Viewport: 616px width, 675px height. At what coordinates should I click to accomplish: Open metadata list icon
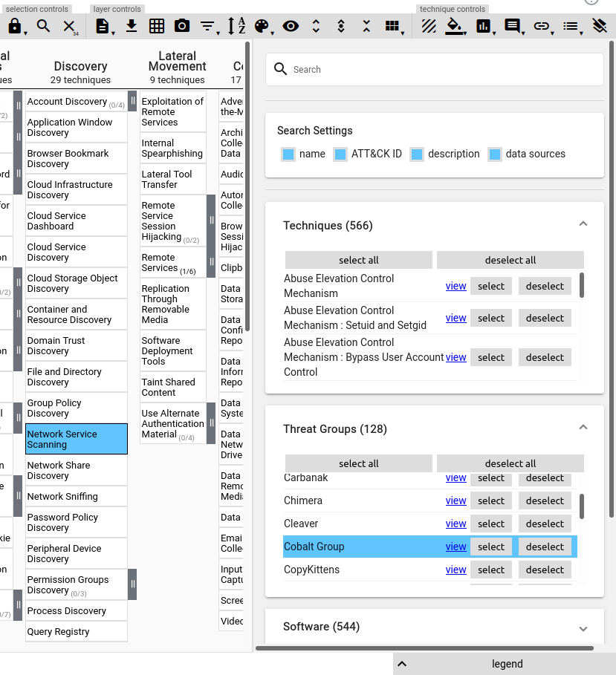(x=571, y=26)
